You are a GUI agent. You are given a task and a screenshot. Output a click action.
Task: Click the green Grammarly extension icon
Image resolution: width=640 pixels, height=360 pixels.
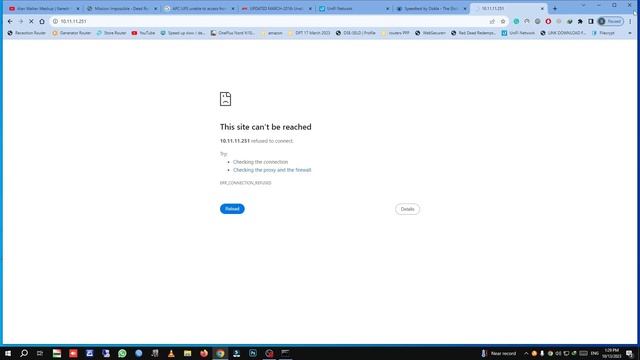[x=516, y=21]
